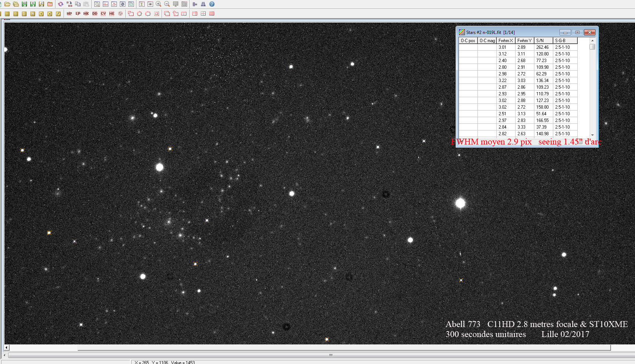Image resolution: width=635 pixels, height=364 pixels.
Task: Save the image in 8-bit format
Action: point(33,4)
